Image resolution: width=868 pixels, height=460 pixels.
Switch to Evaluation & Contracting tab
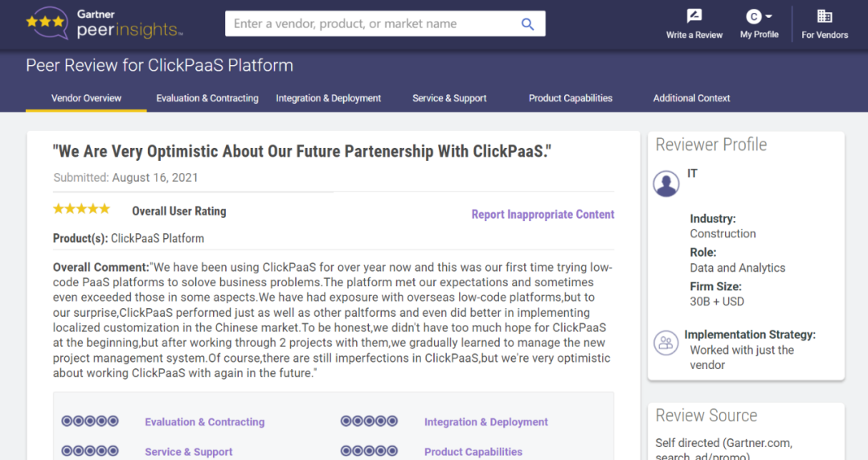207,98
